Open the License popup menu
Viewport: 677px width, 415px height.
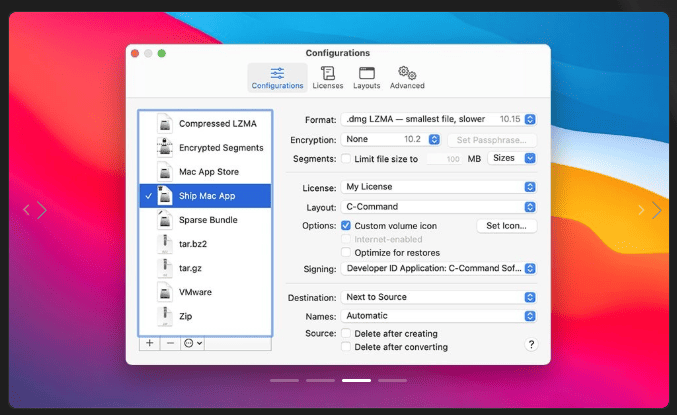(x=438, y=187)
